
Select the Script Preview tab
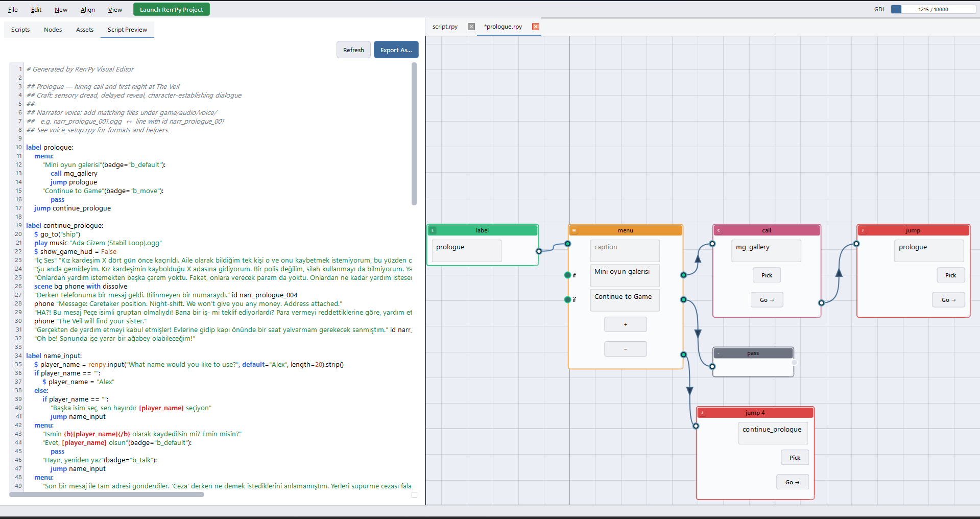pos(127,30)
